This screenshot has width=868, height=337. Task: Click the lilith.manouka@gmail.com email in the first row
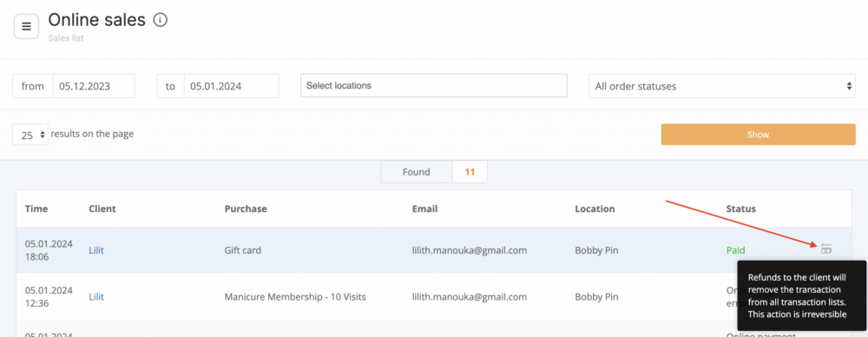click(470, 250)
